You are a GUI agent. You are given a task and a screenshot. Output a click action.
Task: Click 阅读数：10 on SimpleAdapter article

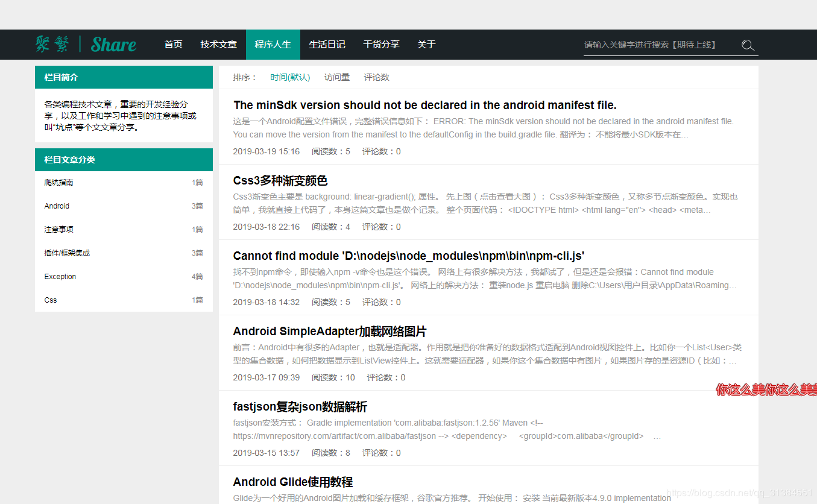pyautogui.click(x=333, y=377)
